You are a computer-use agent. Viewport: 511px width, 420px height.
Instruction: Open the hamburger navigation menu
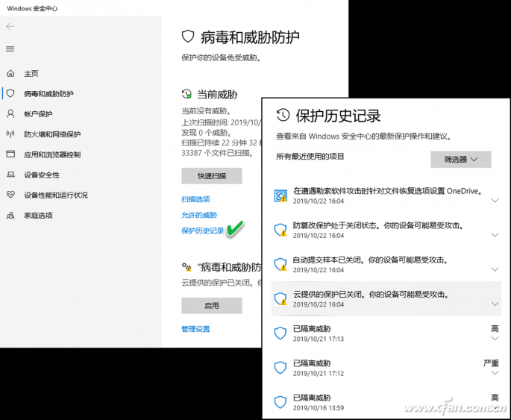(10, 49)
